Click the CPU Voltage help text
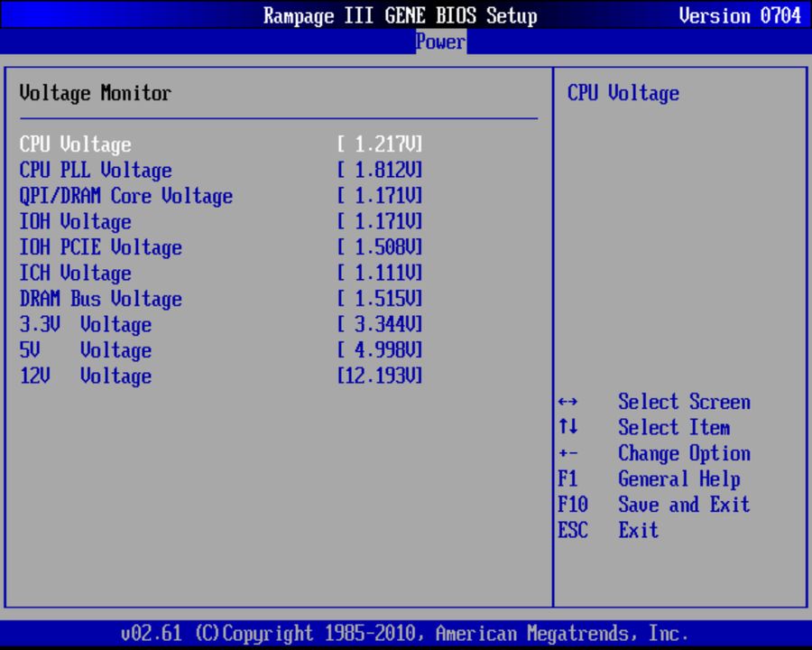The width and height of the screenshot is (812, 650). click(x=623, y=93)
